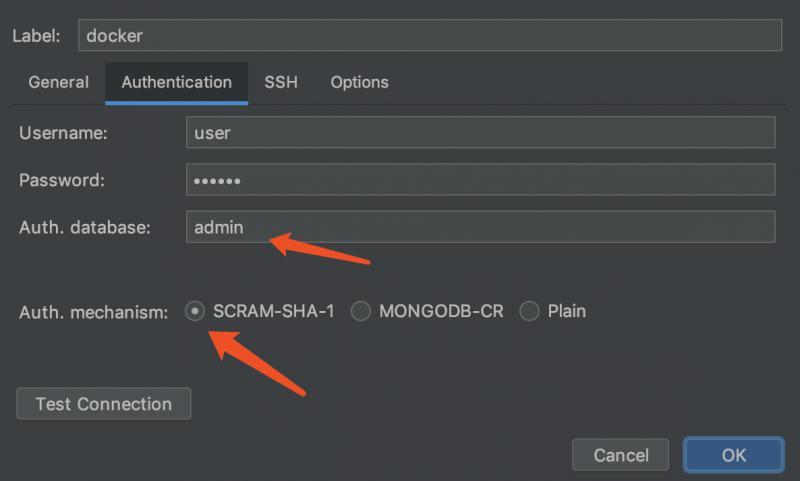Select the SCRAM-SHA-1 radio button
Viewport: 800px width, 481px height.
point(195,311)
